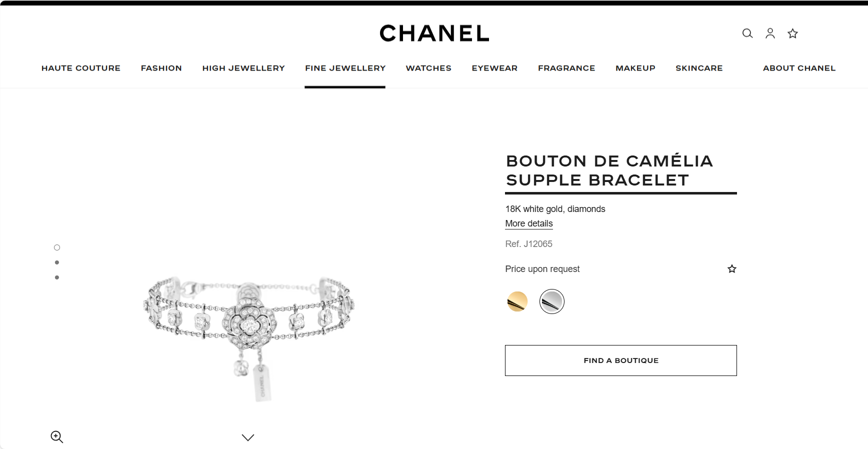This screenshot has width=868, height=449.
Task: Click the zoom magnifier icon
Action: click(x=57, y=437)
